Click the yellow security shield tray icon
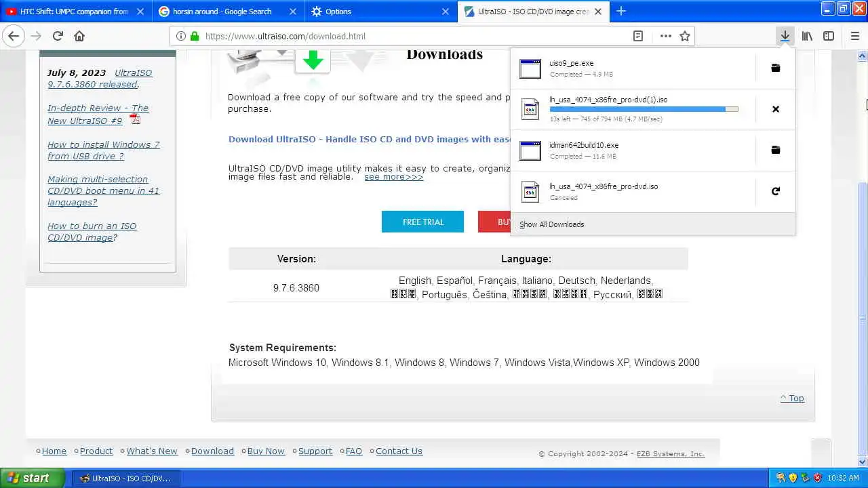 [x=793, y=478]
